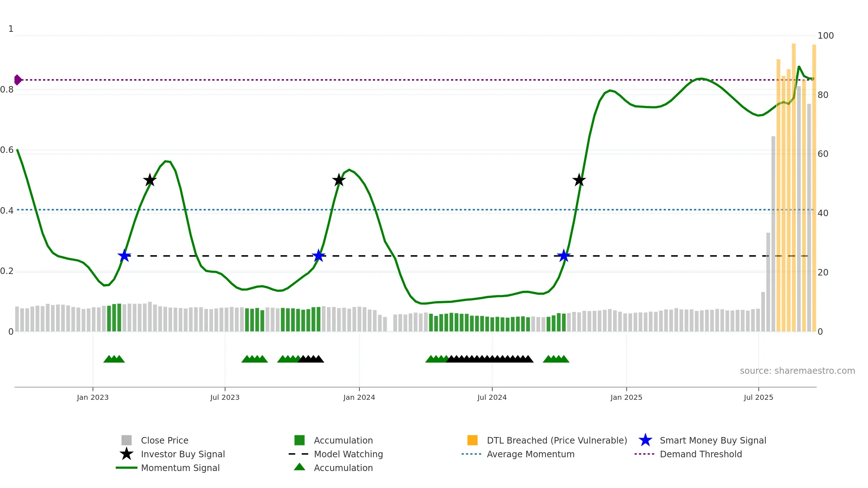The height and width of the screenshot is (488, 868).
Task: Click the black star near Jan 2024
Action: (x=339, y=180)
